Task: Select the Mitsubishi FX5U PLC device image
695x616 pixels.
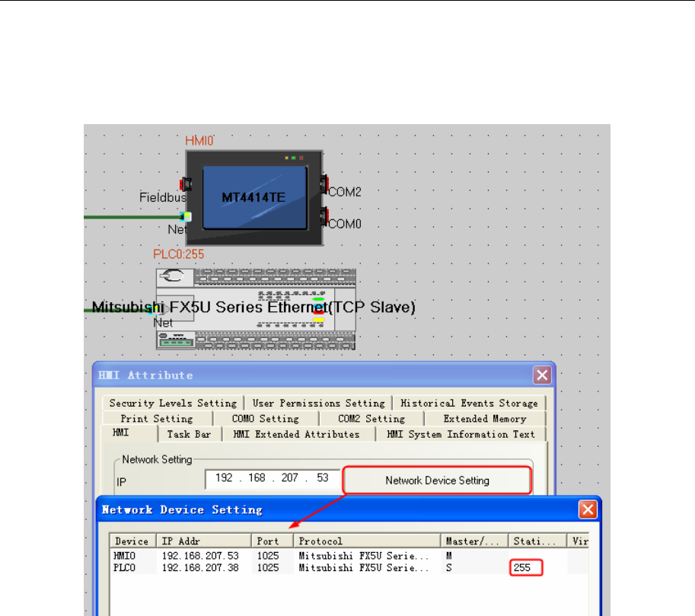Action: point(256,308)
